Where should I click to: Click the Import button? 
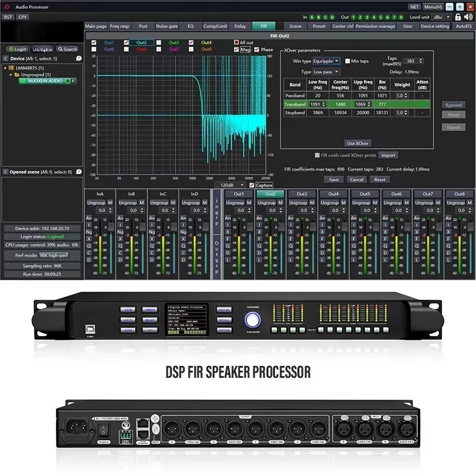click(x=388, y=155)
